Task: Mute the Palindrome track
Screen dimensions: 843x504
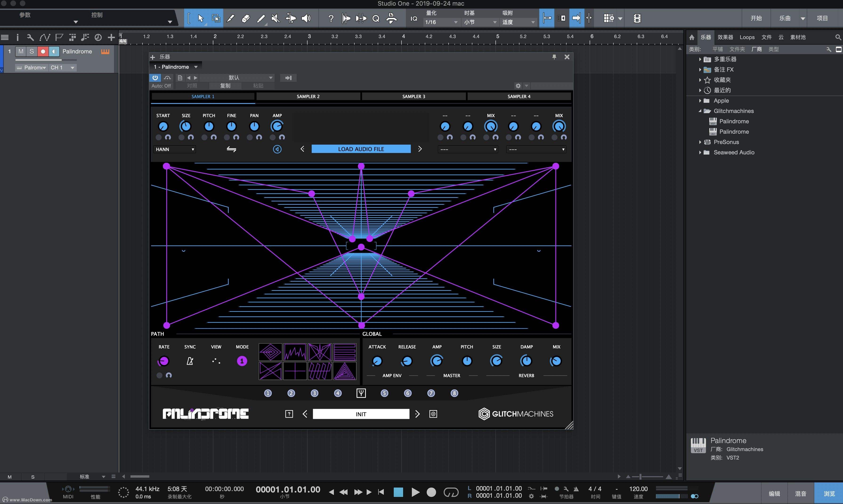Action: 21,51
